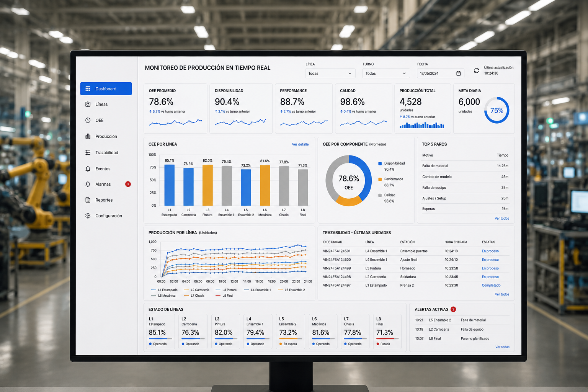This screenshot has height=392, width=588.
Task: Click the Ver detalle link in OEE por Línea
Action: pos(300,145)
